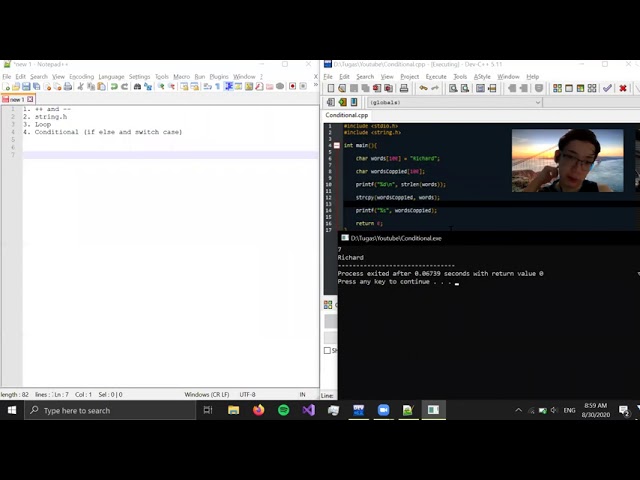The height and width of the screenshot is (480, 640).
Task: Click Zoom In icon in Notepad++
Action: (x=161, y=87)
